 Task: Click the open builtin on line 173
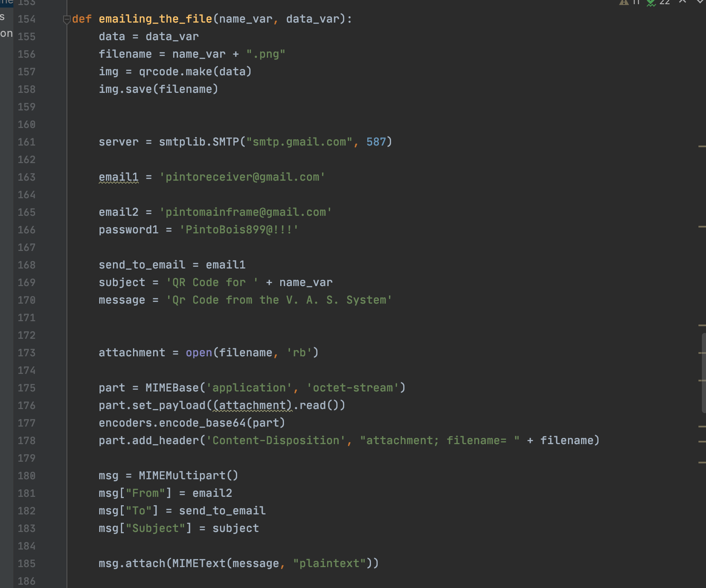pyautogui.click(x=199, y=353)
